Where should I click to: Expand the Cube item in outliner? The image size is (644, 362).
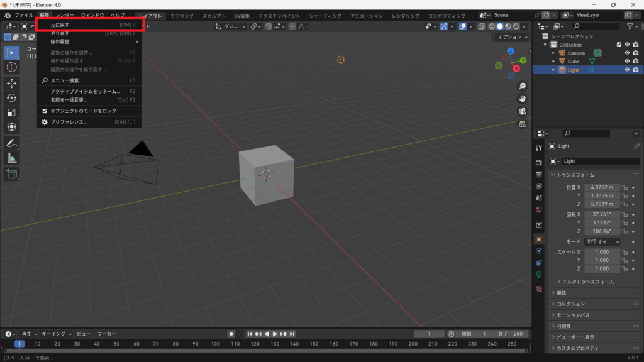pos(553,62)
